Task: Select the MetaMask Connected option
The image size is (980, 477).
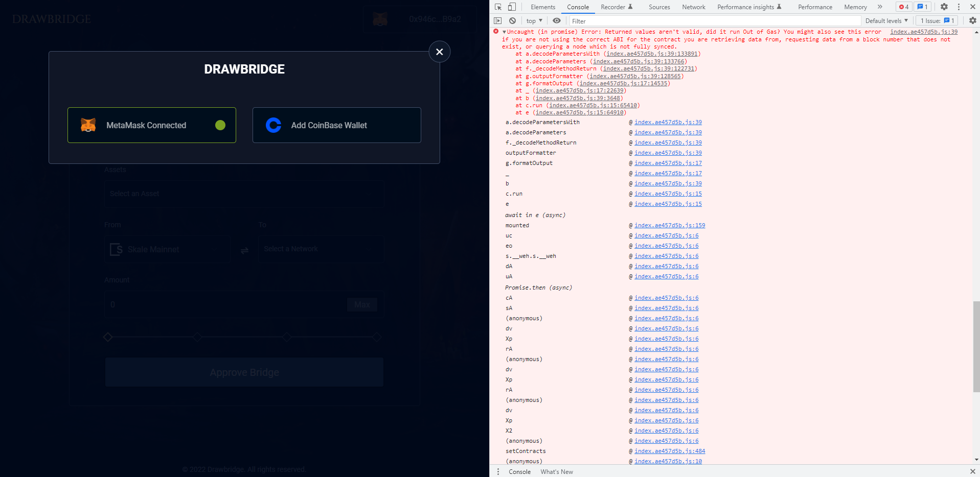Action: pos(151,125)
